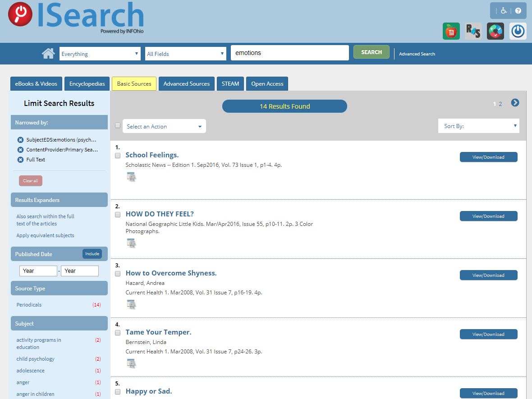The height and width of the screenshot is (399, 532).
Task: Check the box for Happy or Sad
Action: (118, 391)
